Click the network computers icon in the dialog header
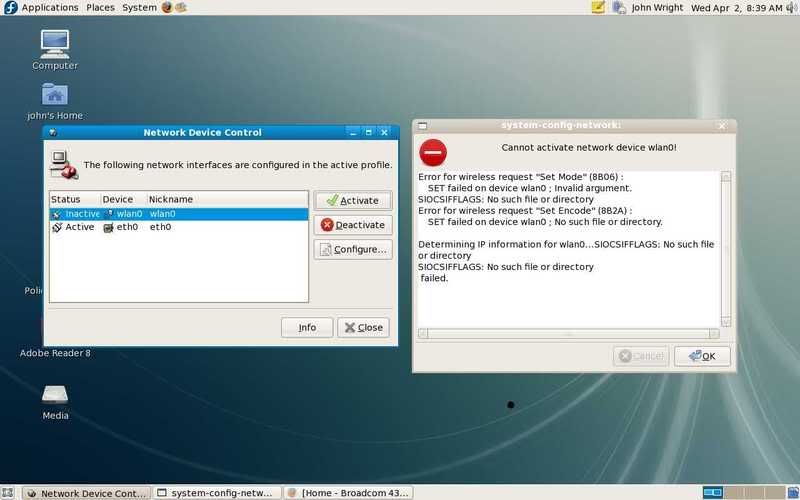800x500 pixels. (64, 165)
